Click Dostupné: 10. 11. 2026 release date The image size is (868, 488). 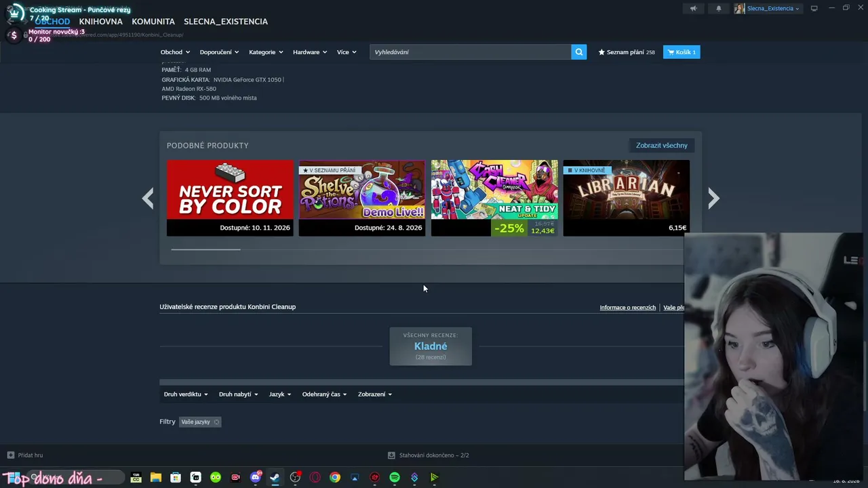click(255, 228)
